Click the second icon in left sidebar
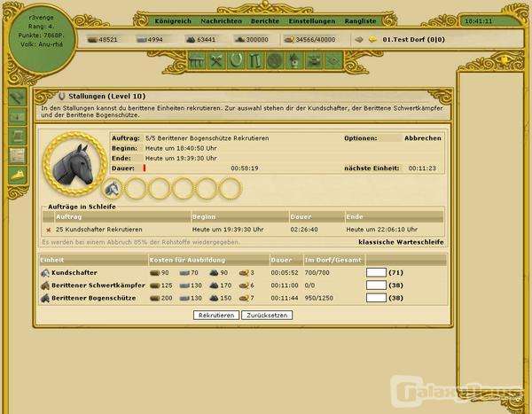Image resolution: width=532 pixels, height=414 pixels. coord(18,117)
